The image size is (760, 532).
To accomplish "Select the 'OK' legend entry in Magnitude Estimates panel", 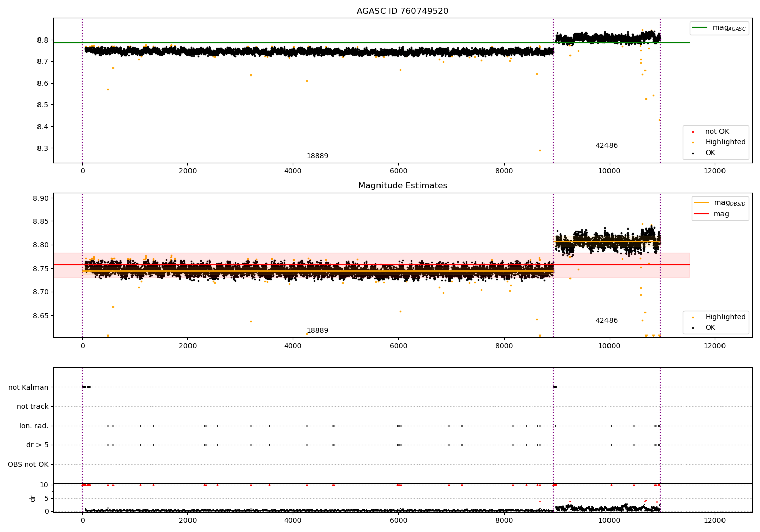I will tap(710, 328).
